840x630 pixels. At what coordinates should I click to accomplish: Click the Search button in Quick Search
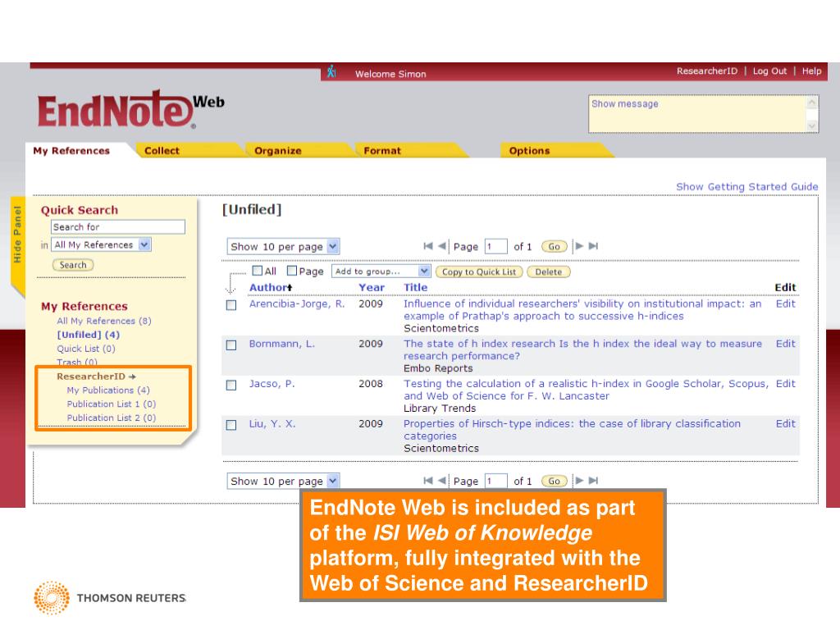pos(73,265)
